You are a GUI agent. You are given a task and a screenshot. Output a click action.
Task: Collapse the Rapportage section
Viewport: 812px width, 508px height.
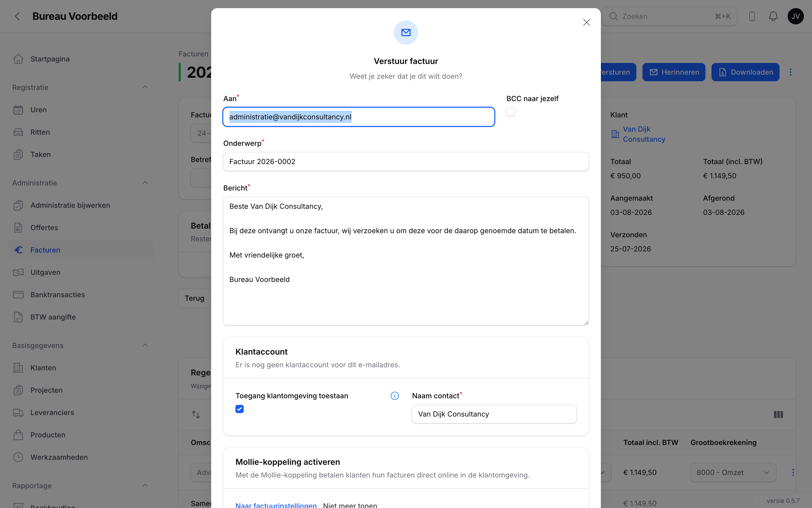145,485
